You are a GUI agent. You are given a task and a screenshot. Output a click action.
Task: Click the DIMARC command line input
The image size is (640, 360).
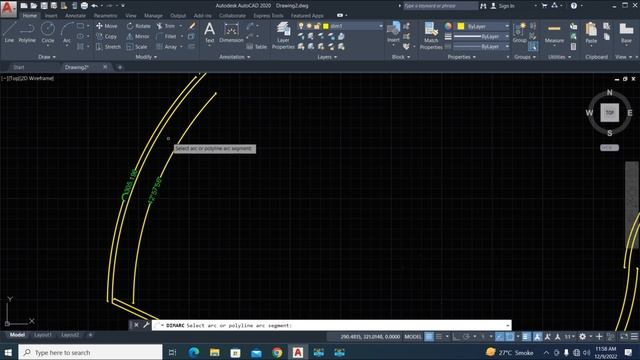[x=331, y=325]
